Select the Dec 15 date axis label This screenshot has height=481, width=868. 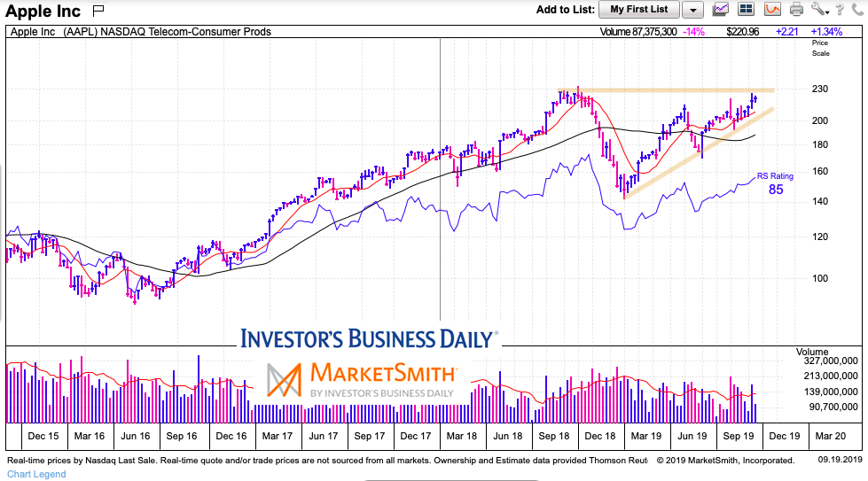(43, 436)
